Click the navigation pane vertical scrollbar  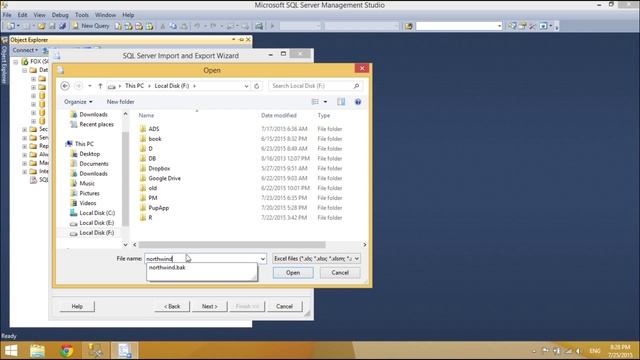point(125,179)
